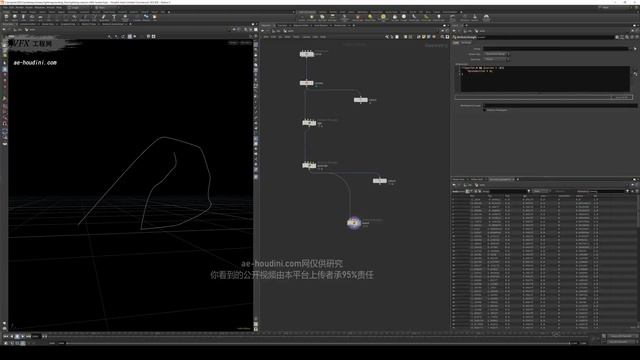Toggle Enforce Prototypes checkbox
Screen dimensions: 640x360
click(x=484, y=110)
